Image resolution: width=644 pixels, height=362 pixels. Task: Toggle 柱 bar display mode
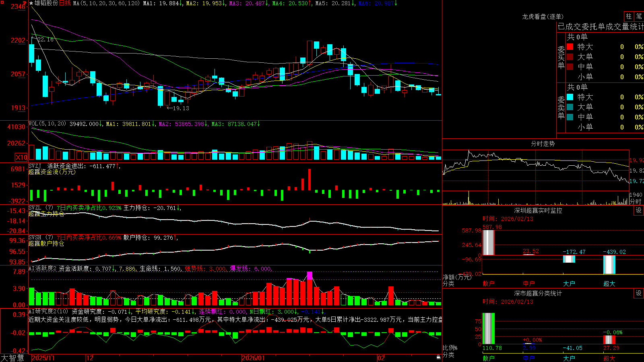[629, 16]
